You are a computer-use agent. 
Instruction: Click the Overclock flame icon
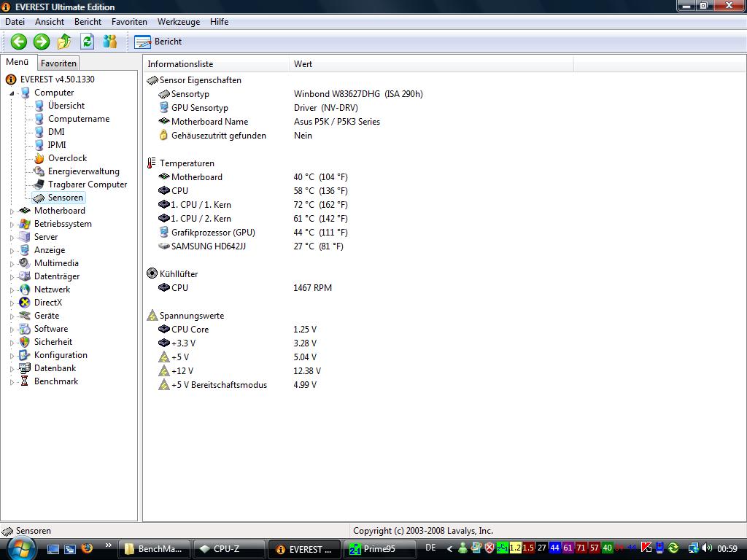point(39,158)
